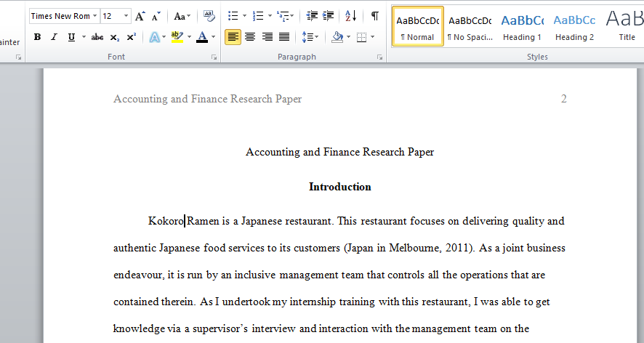644x343 pixels.
Task: Click the page header title text
Action: [x=207, y=99]
